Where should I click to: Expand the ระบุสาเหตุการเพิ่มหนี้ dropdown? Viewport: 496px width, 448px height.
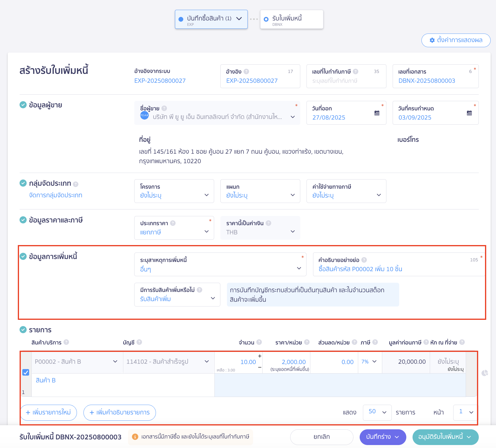click(220, 265)
